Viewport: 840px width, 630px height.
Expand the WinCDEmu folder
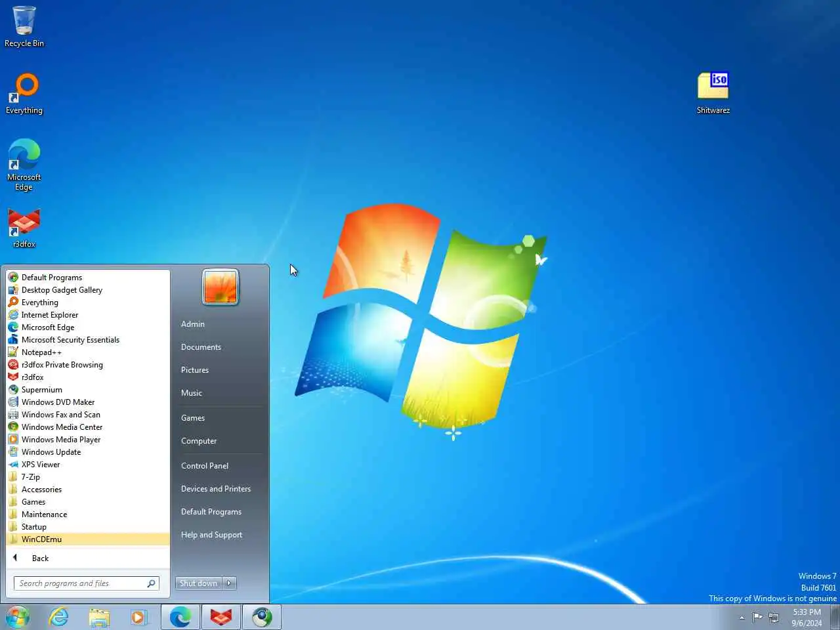[x=88, y=539]
